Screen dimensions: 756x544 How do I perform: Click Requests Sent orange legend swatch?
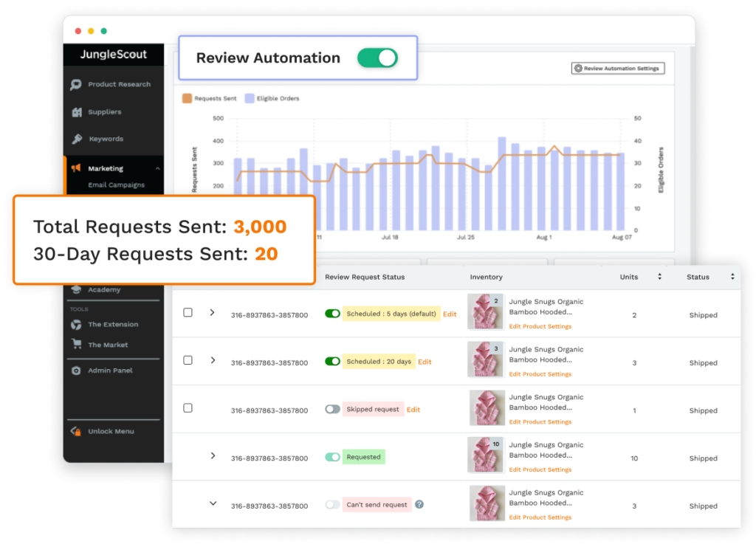pyautogui.click(x=187, y=98)
